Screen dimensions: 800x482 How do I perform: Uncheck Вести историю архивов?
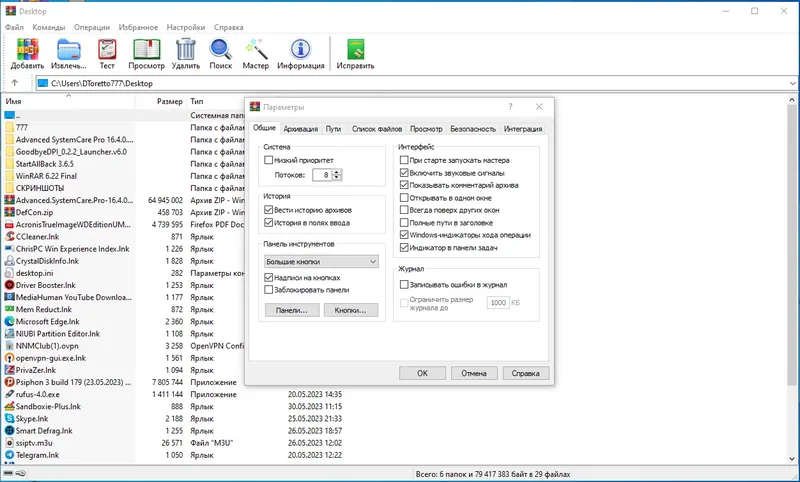pyautogui.click(x=268, y=210)
